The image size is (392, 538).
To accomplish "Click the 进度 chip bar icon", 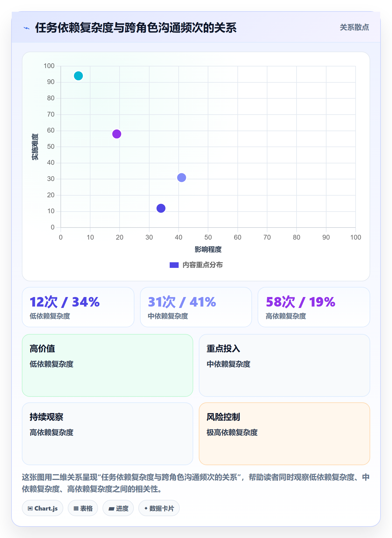I will coord(111,509).
